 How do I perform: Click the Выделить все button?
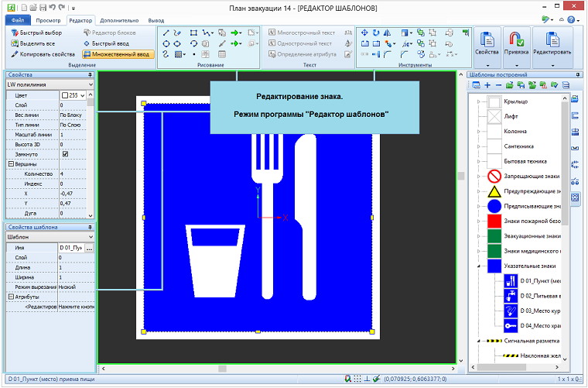click(x=36, y=44)
